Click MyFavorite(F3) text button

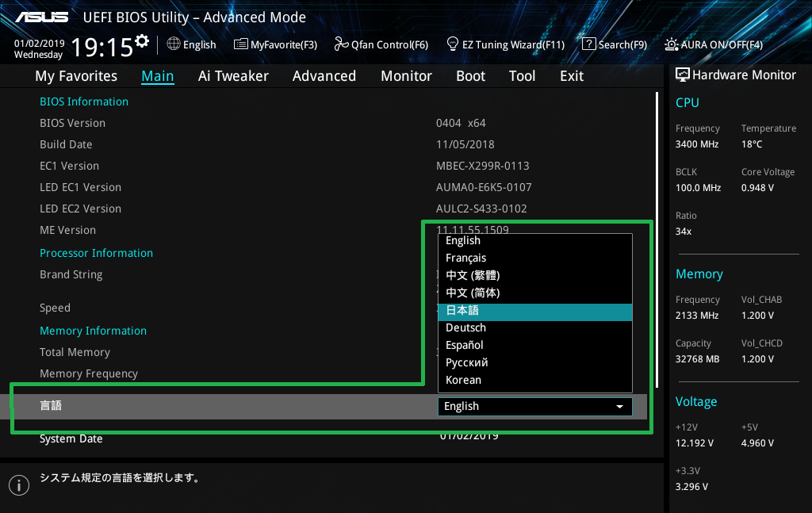pyautogui.click(x=284, y=45)
